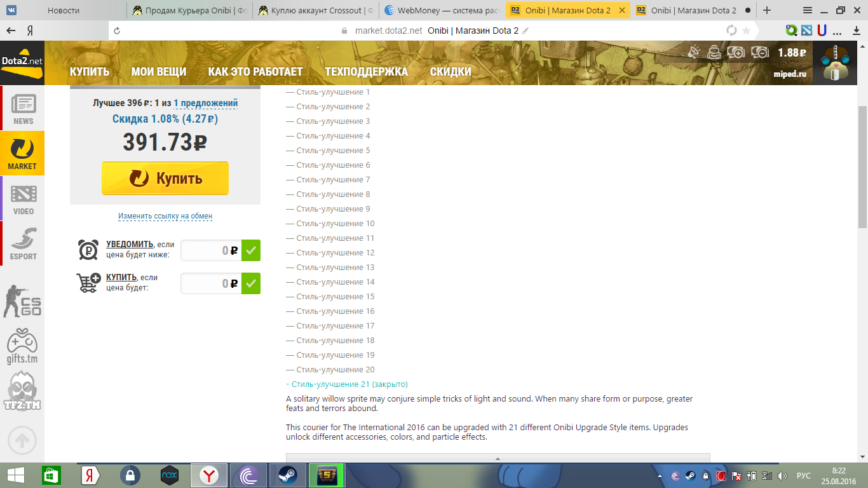The height and width of the screenshot is (488, 868).
Task: Switch to 'Продам Курьера Onibi' tab
Action: click(x=190, y=10)
